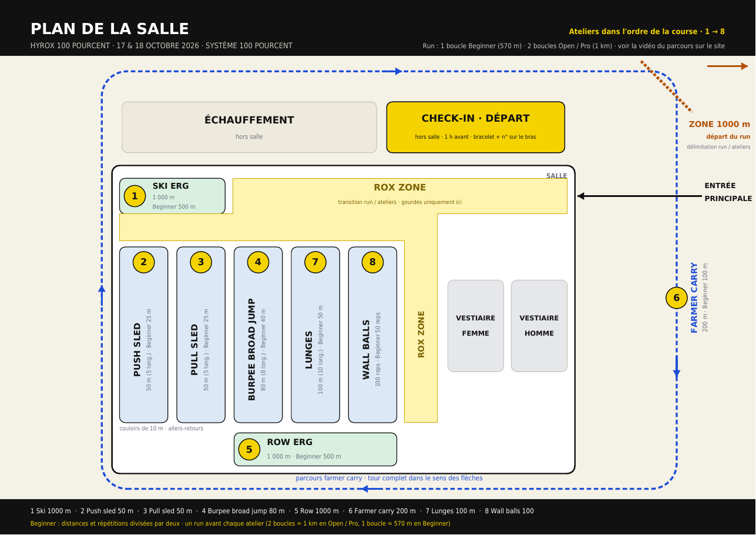756x535 pixels.
Task: Click the WALL BALLS vertical label
Action: (x=367, y=349)
